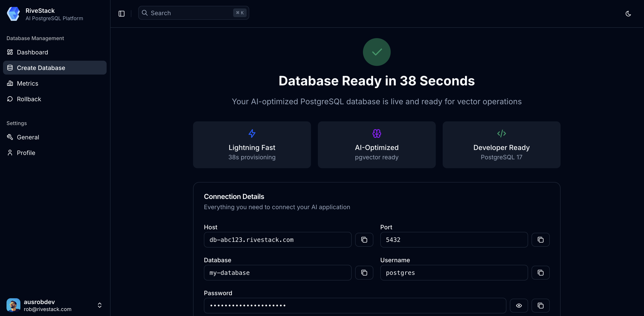Click the Create Database cylinder icon
This screenshot has height=316, width=644.
point(10,68)
